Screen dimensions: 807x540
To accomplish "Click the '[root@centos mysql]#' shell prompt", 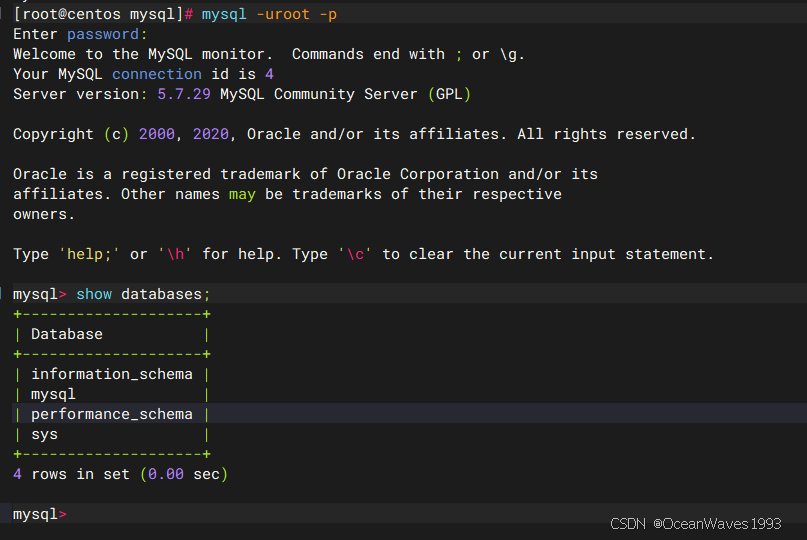I will pos(103,14).
